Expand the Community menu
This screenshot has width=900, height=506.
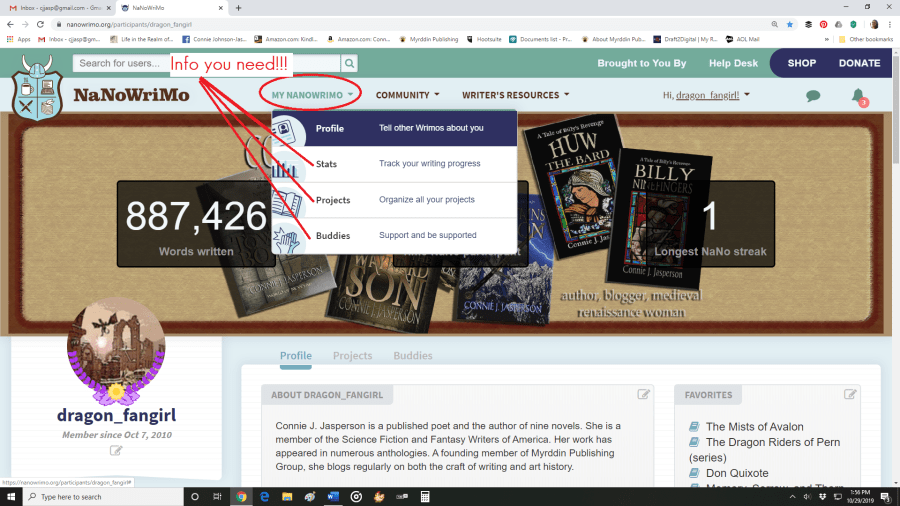(407, 95)
